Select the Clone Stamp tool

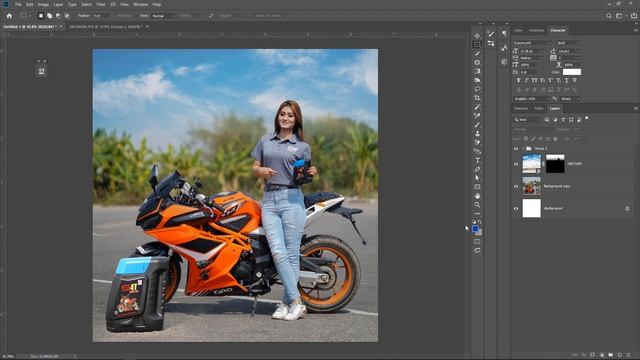(x=477, y=133)
